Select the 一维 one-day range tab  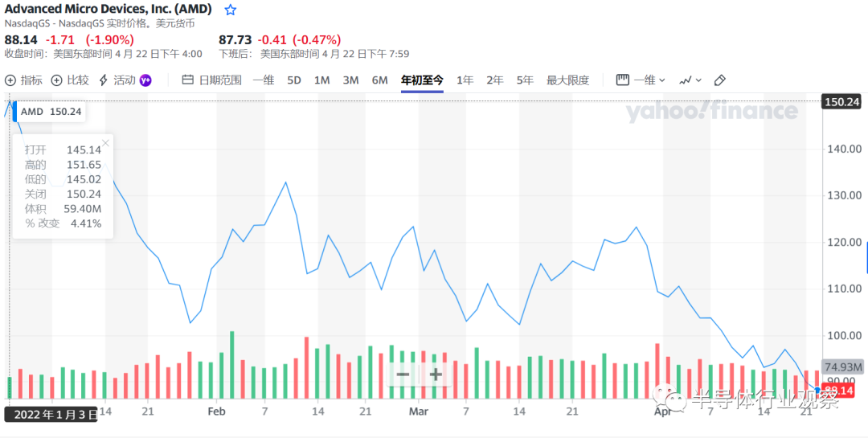tap(264, 80)
